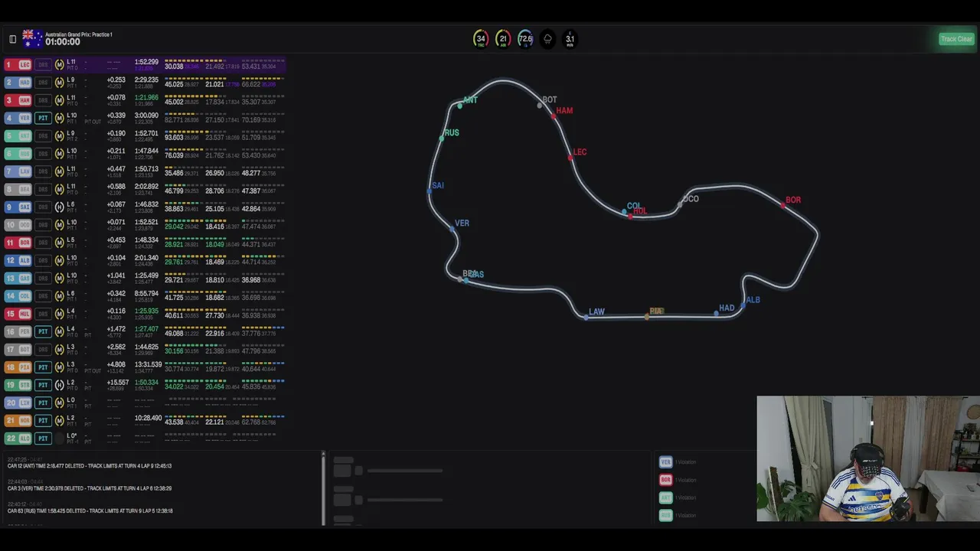Viewport: 980px width, 551px height.
Task: Click the PIT indicator in VER's row
Action: (x=43, y=118)
